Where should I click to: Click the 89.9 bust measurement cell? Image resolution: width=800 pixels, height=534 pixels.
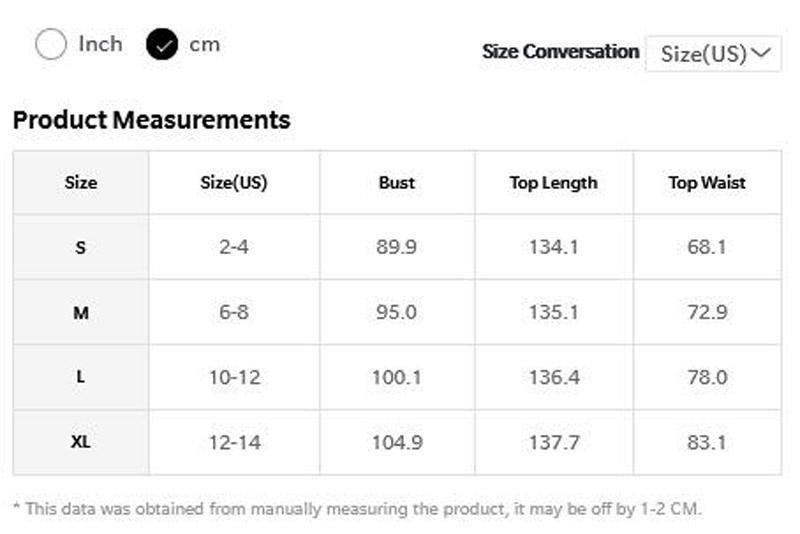(397, 247)
